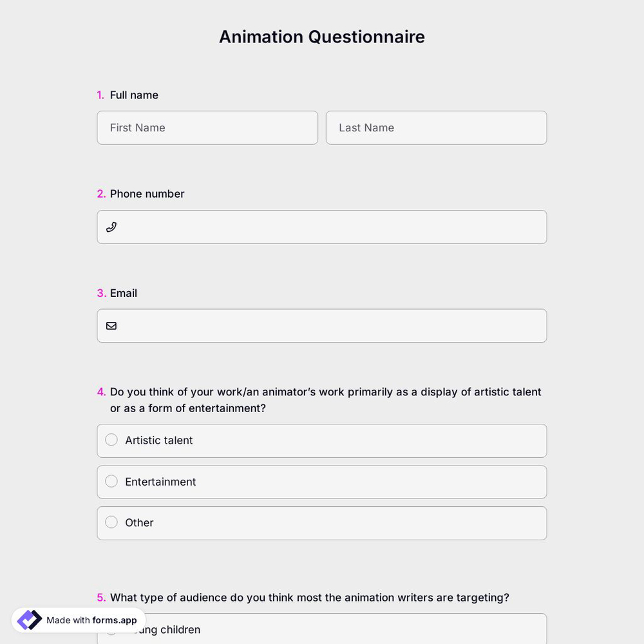Click the "Full name" question label

pos(134,95)
